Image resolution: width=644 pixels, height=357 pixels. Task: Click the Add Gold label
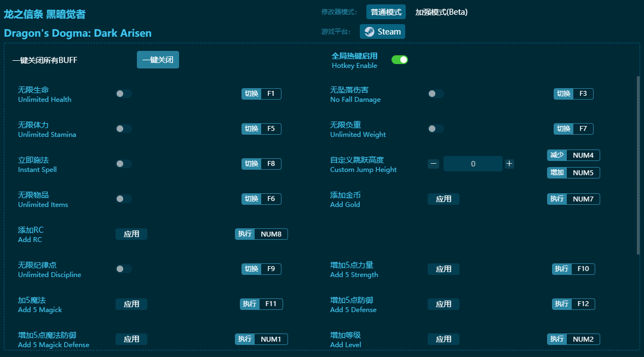345,205
